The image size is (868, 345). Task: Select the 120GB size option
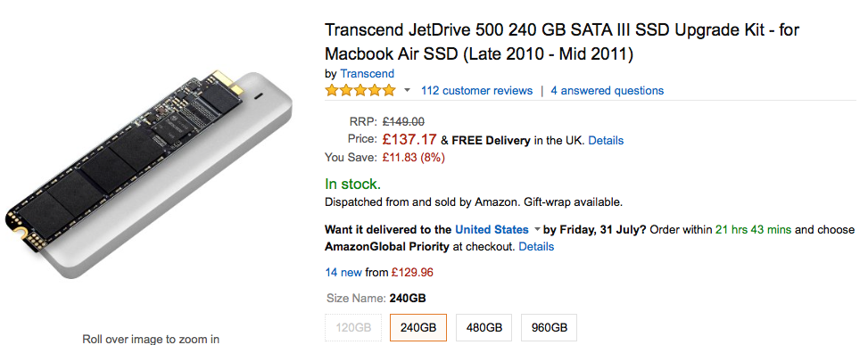[x=352, y=327]
